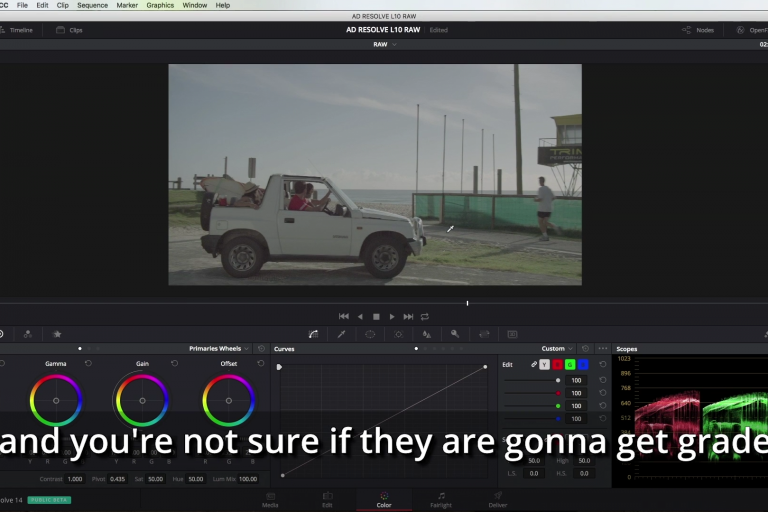Click the red intensity slider handle
The height and width of the screenshot is (512, 768).
point(558,393)
